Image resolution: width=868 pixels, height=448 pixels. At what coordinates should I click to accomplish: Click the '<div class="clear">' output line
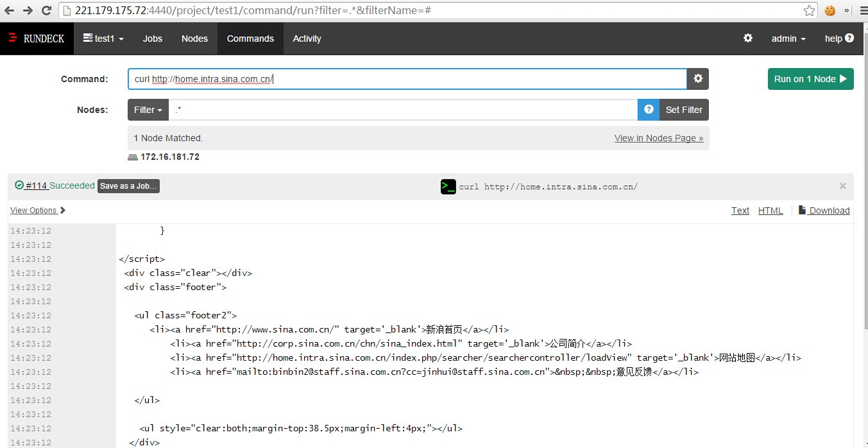pyautogui.click(x=188, y=273)
